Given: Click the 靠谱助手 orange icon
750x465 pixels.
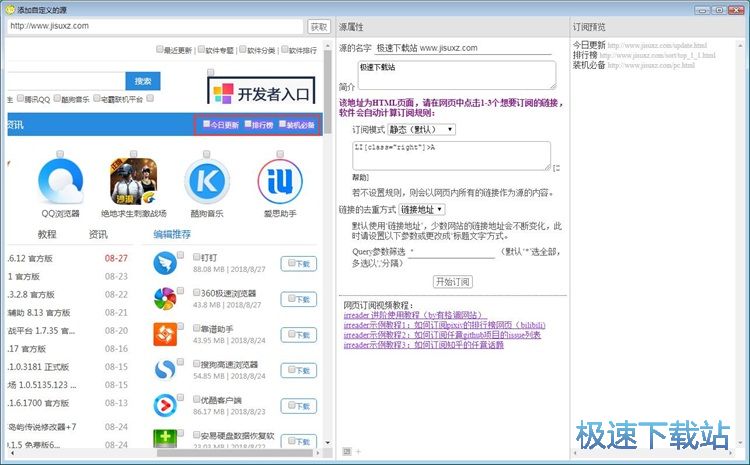Looking at the screenshot, I should 166,334.
